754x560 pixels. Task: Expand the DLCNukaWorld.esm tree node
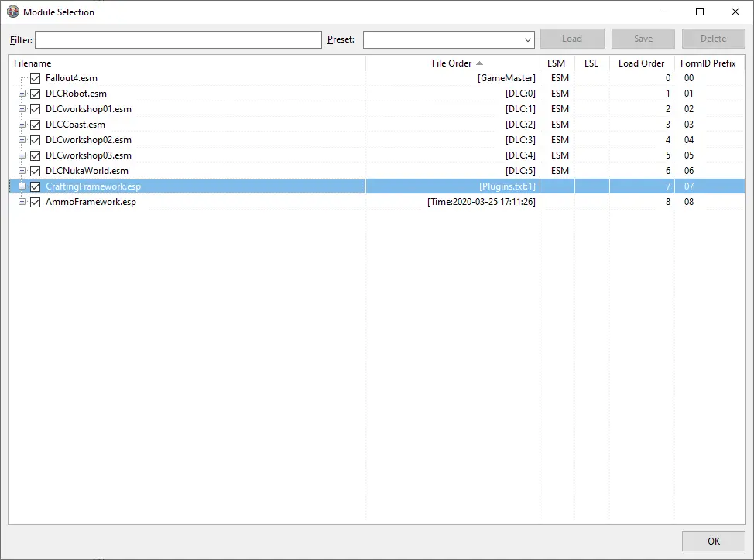22,170
